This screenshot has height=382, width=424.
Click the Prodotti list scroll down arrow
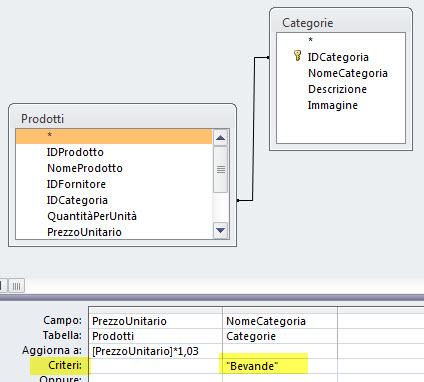220,230
